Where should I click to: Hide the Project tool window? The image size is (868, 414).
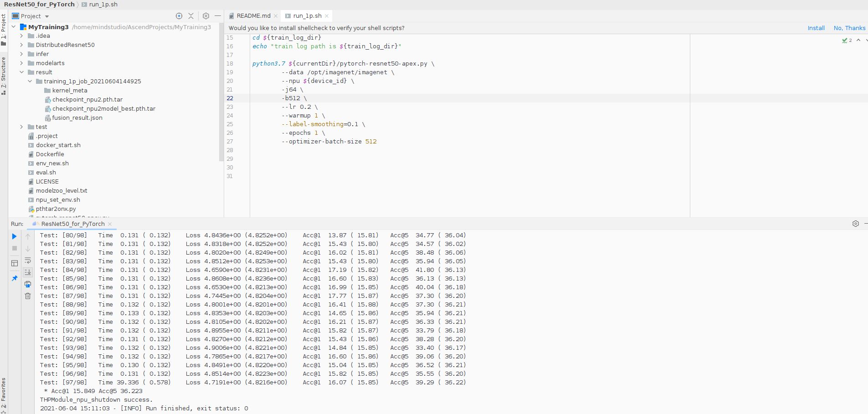tap(218, 16)
